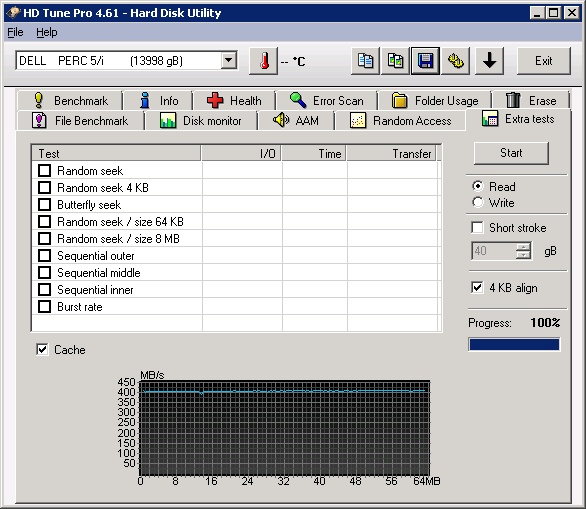The image size is (586, 509).
Task: Open the File menu
Action: (x=15, y=33)
